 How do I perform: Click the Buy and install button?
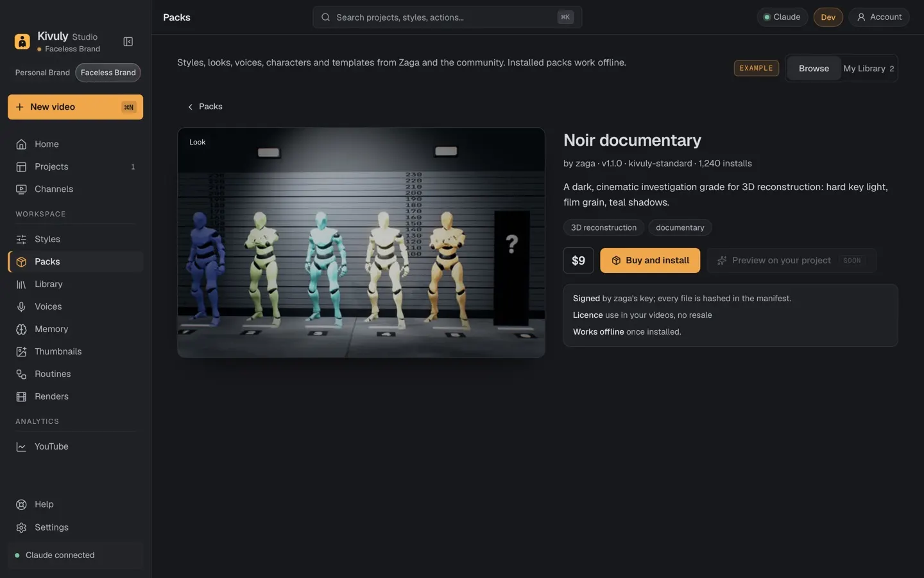(x=650, y=260)
